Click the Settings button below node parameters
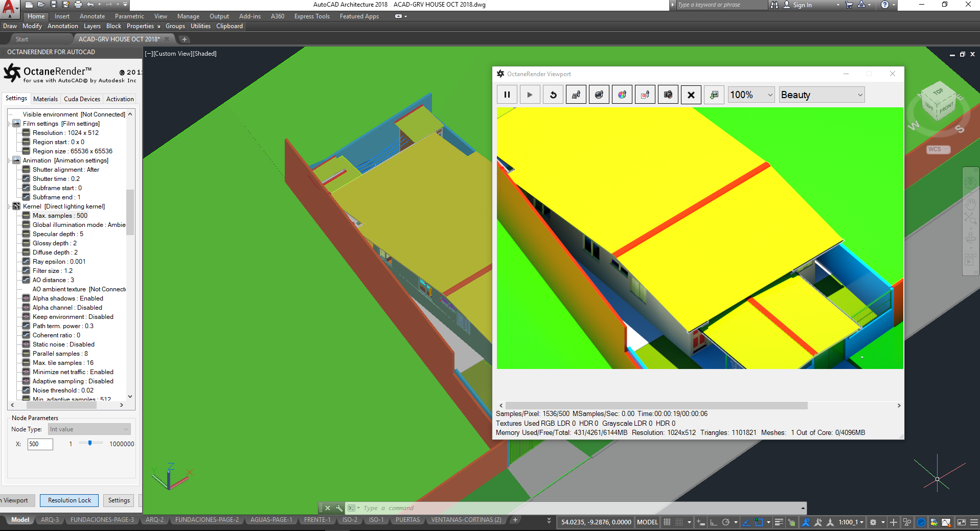Image resolution: width=980 pixels, height=531 pixels. coord(119,500)
